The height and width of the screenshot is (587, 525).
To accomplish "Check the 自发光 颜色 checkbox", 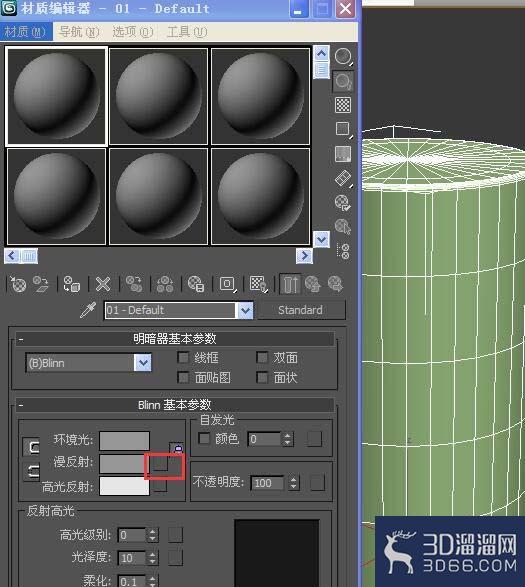I will (204, 438).
